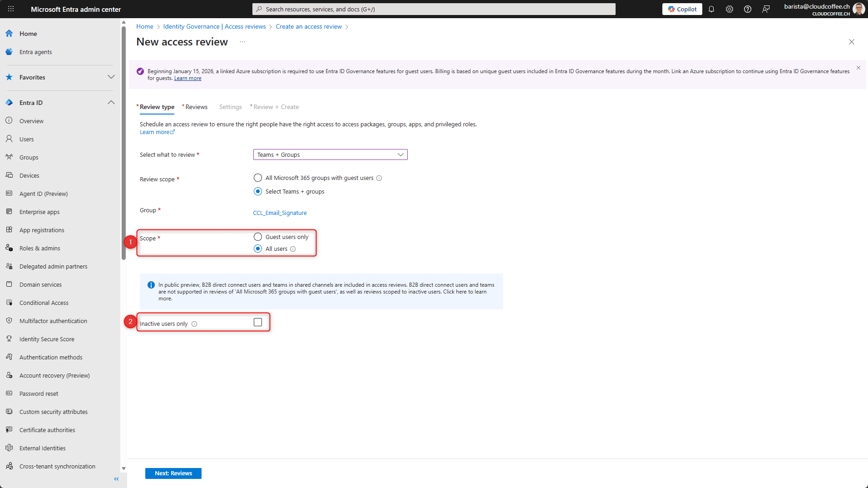This screenshot has height=488, width=868.
Task: Select the Guest users only radio button
Action: [258, 237]
